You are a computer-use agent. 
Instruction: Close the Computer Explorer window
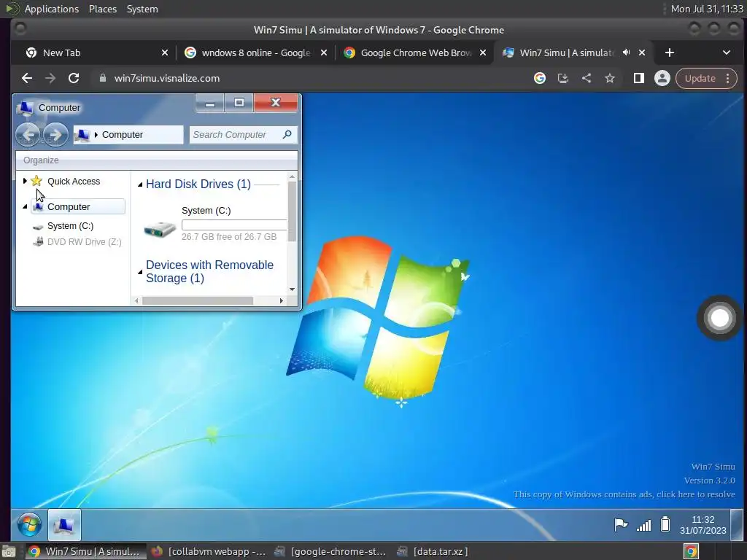tap(275, 103)
